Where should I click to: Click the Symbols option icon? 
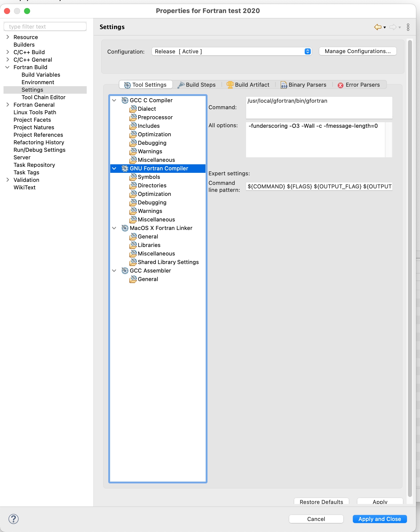(133, 177)
